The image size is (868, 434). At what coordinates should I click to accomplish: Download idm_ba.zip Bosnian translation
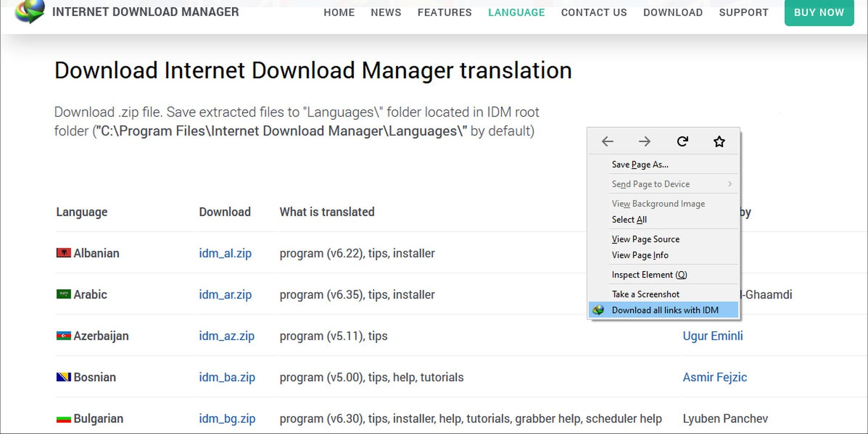(x=227, y=377)
